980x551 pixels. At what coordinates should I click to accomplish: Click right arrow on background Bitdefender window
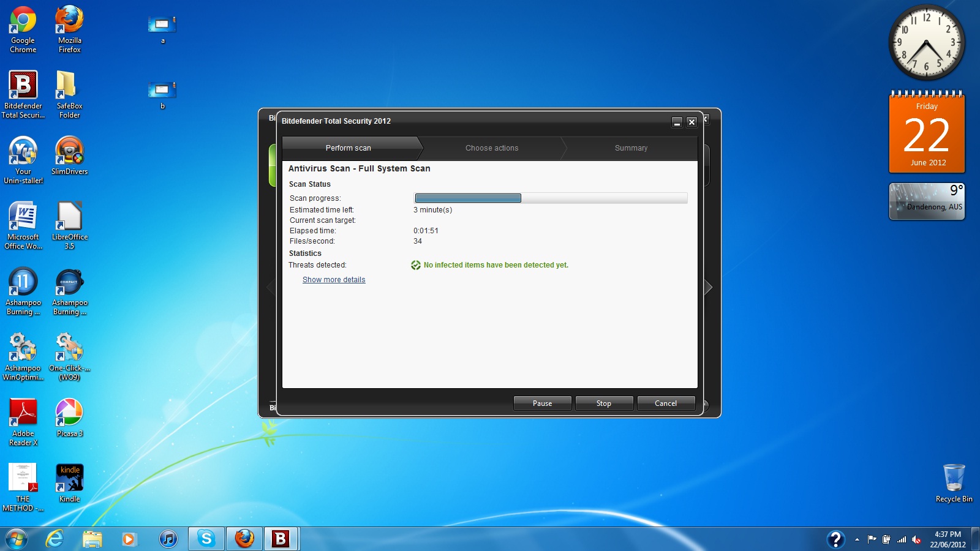click(x=709, y=287)
